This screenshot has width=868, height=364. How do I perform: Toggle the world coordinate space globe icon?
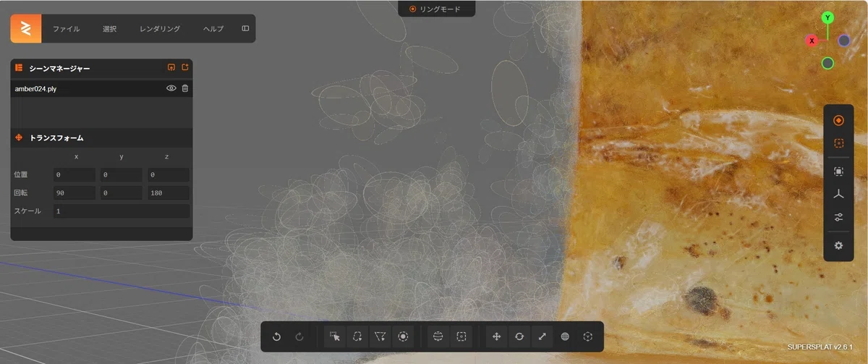tap(566, 337)
